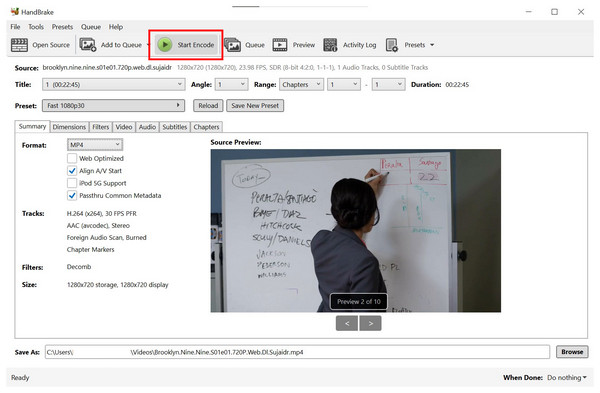The image size is (600, 393).
Task: Click the Add to Queue picture icon
Action: point(88,45)
